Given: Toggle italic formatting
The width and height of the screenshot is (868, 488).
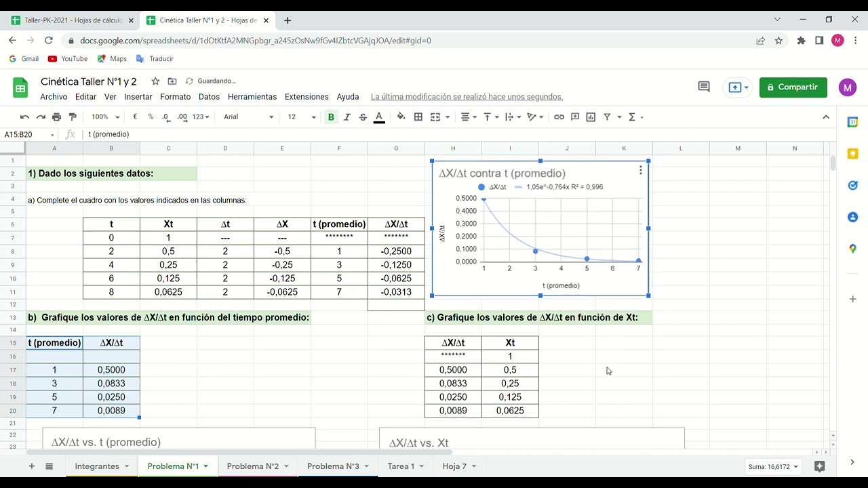Looking at the screenshot, I should click(347, 117).
